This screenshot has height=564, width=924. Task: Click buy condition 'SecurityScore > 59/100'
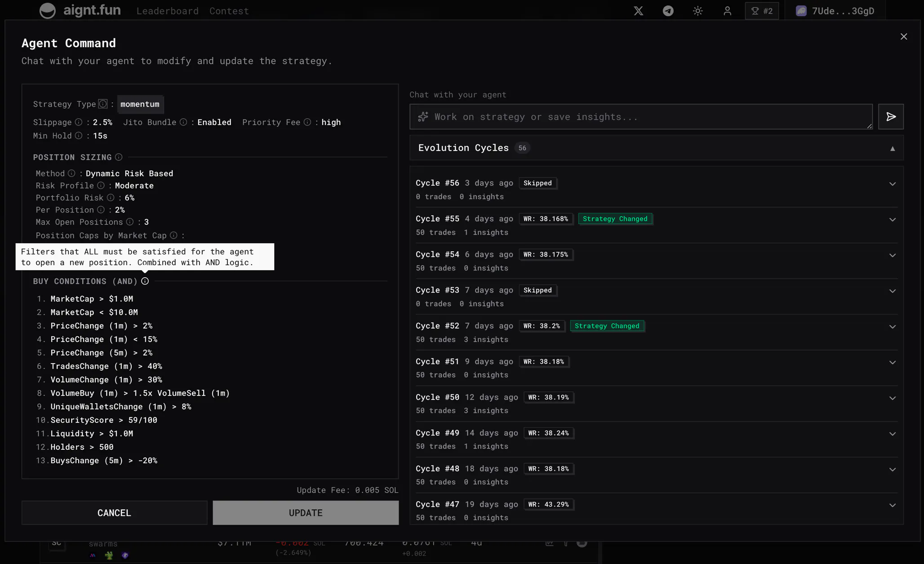click(104, 420)
